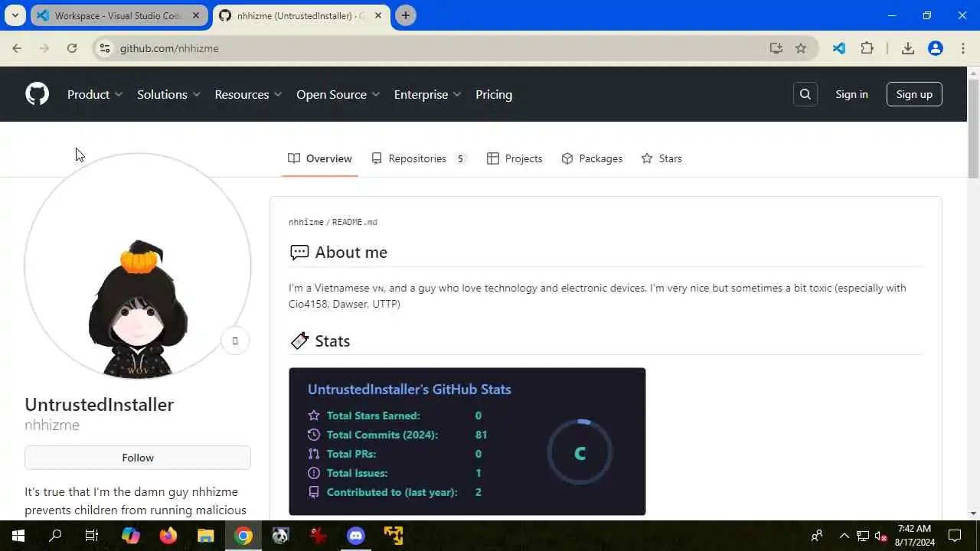
Task: Click the status emoji badge on the avatar
Action: pos(235,341)
